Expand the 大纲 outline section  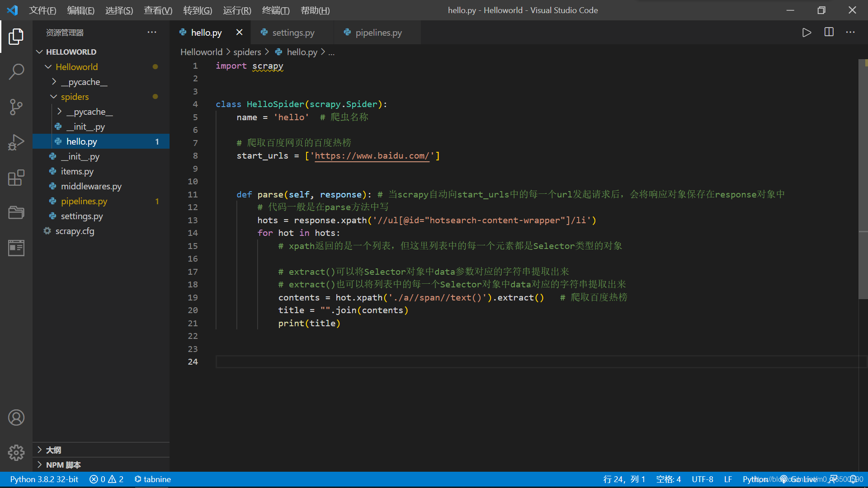pos(53,450)
